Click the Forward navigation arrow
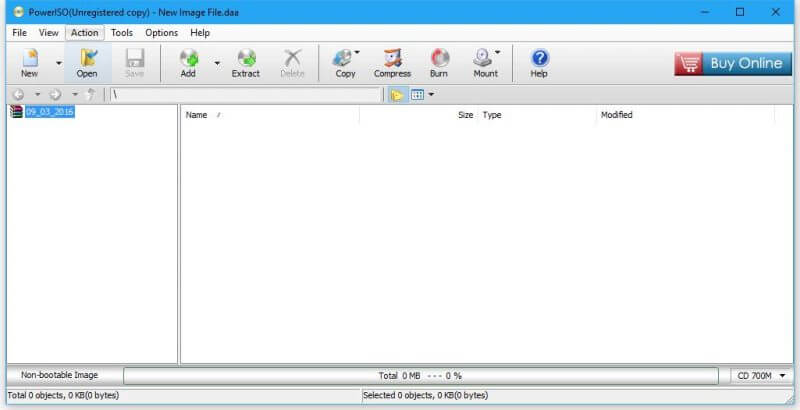 55,94
